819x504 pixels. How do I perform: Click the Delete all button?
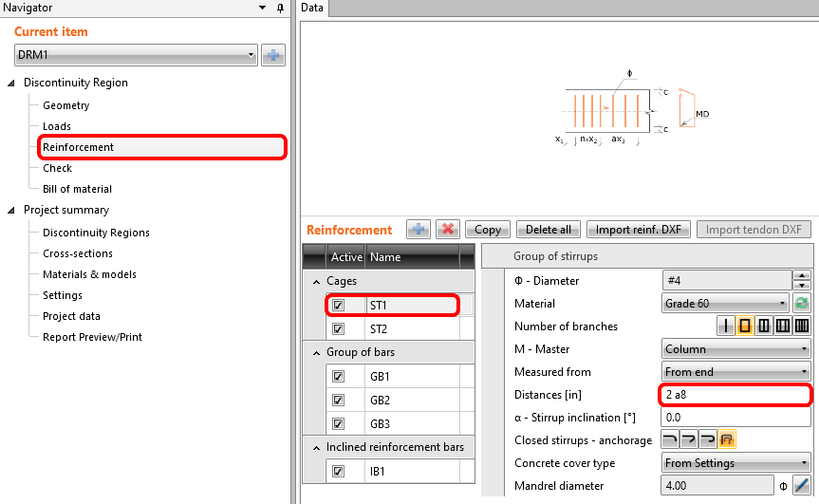(x=549, y=230)
